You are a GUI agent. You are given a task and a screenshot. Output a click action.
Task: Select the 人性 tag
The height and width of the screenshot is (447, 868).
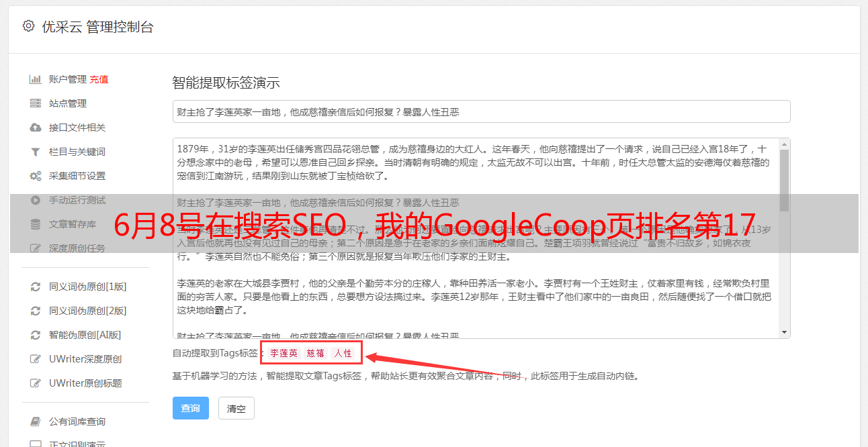click(x=343, y=353)
